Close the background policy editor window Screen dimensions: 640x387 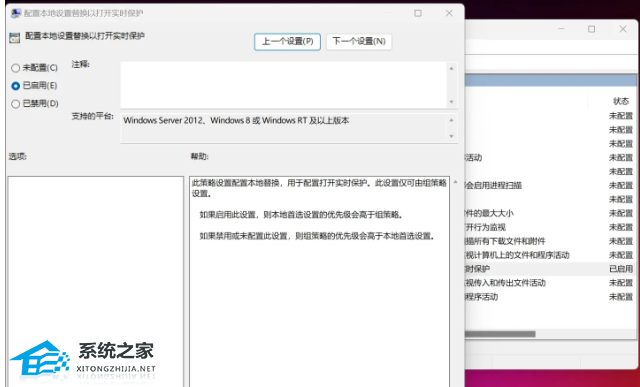[623, 29]
